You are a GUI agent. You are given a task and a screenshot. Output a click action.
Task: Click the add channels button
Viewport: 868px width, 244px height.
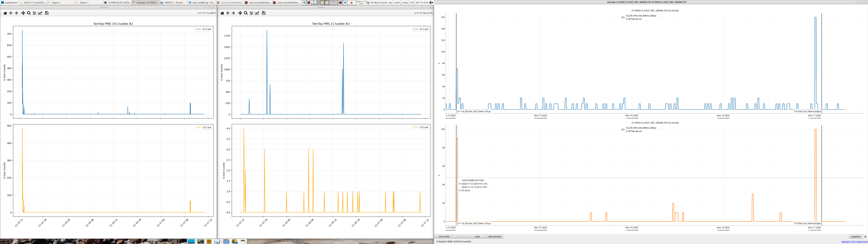(494, 237)
